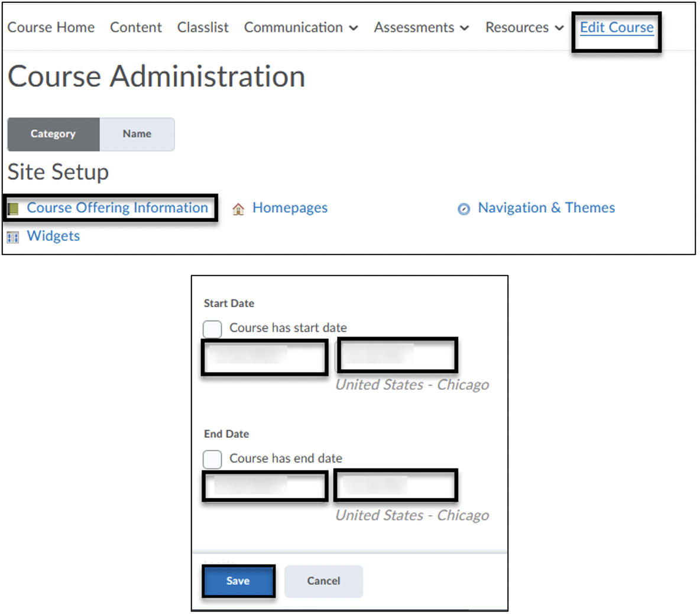Screen dimensions: 700x614
Task: Click the start date input field
Action: [264, 357]
